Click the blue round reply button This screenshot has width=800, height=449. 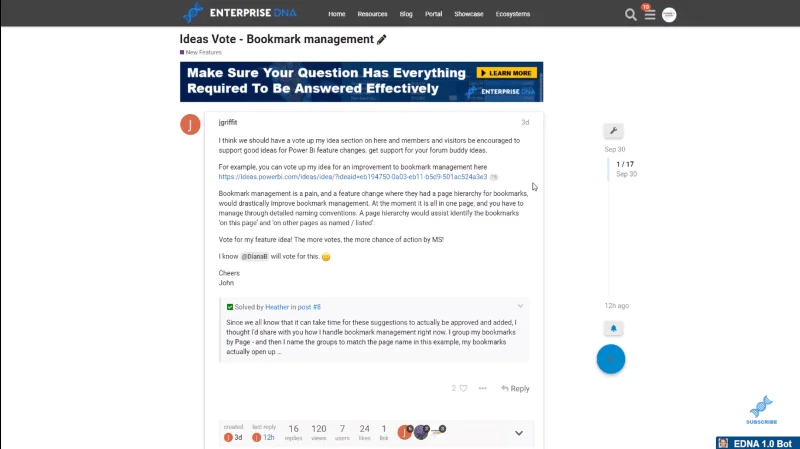(611, 359)
